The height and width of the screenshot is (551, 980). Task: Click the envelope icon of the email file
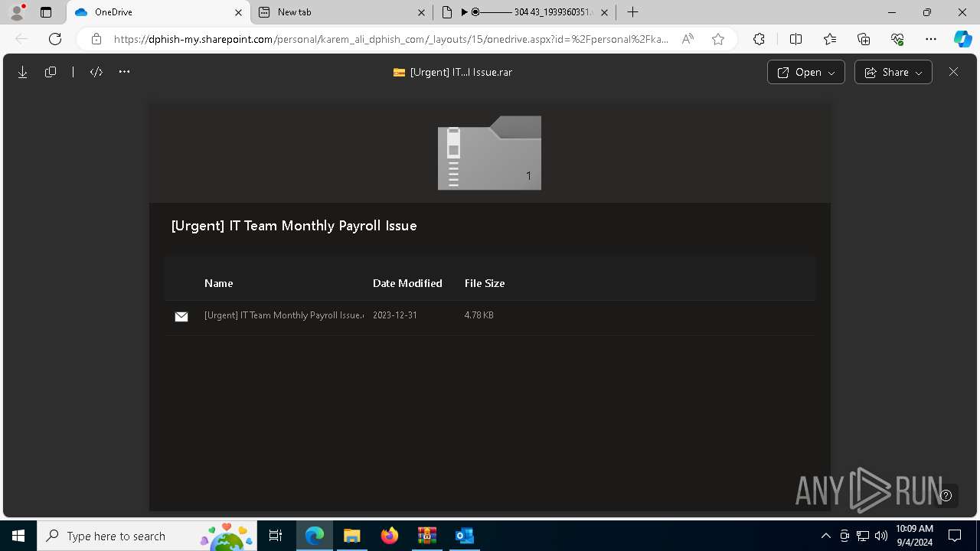pyautogui.click(x=181, y=317)
